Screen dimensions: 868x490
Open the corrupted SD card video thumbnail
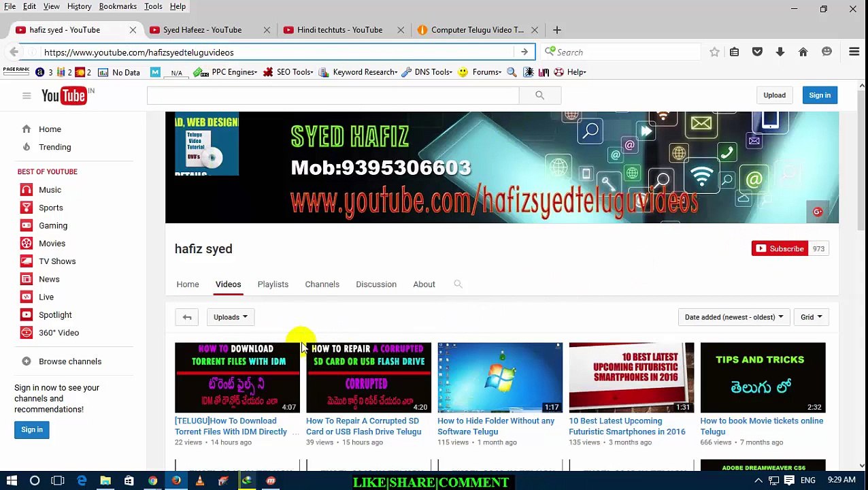[368, 378]
